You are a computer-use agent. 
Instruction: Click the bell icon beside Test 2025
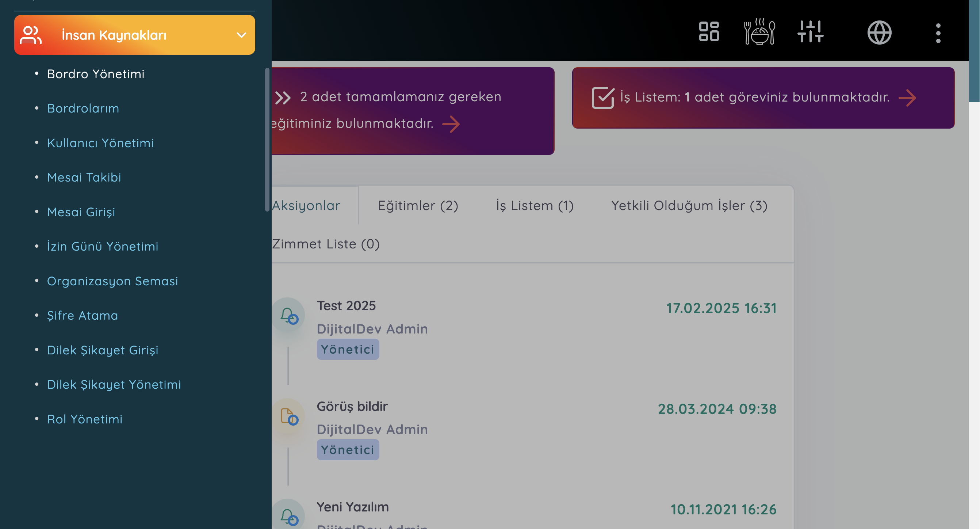(x=288, y=316)
